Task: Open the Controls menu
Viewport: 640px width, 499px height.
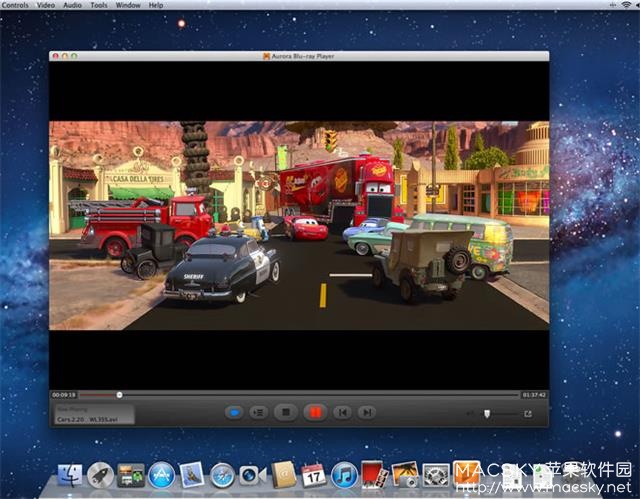Action: [15, 5]
